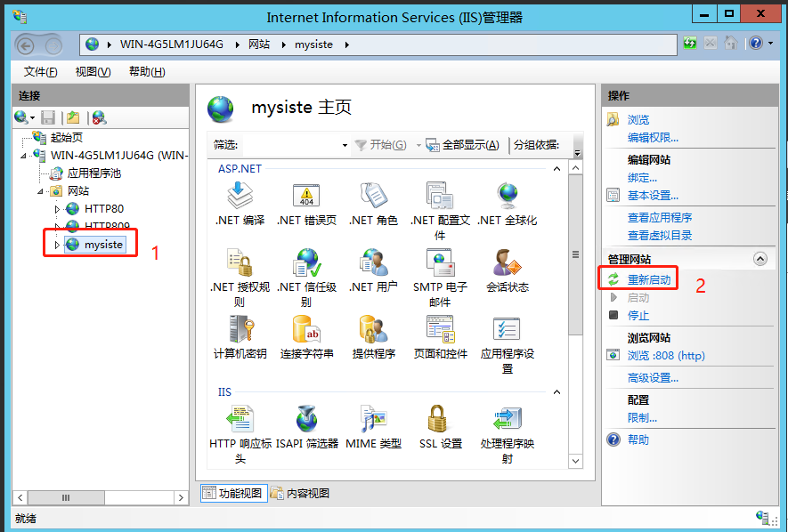Open the 连接字符串 feature icon
The image size is (788, 532).
point(306,337)
